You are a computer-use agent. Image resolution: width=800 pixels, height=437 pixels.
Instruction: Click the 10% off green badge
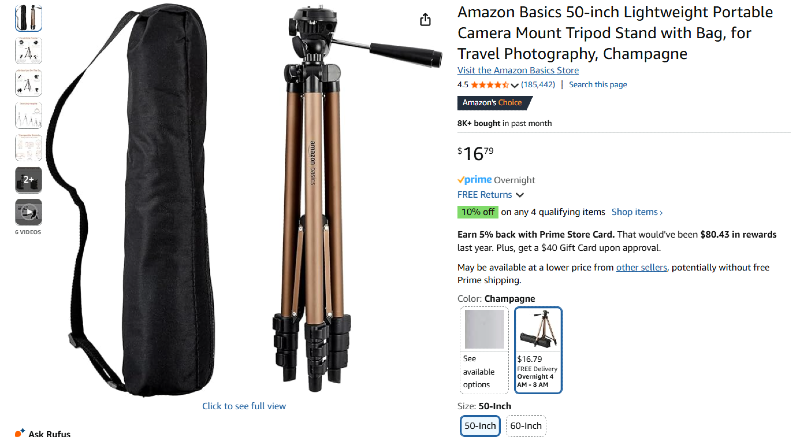pos(477,212)
